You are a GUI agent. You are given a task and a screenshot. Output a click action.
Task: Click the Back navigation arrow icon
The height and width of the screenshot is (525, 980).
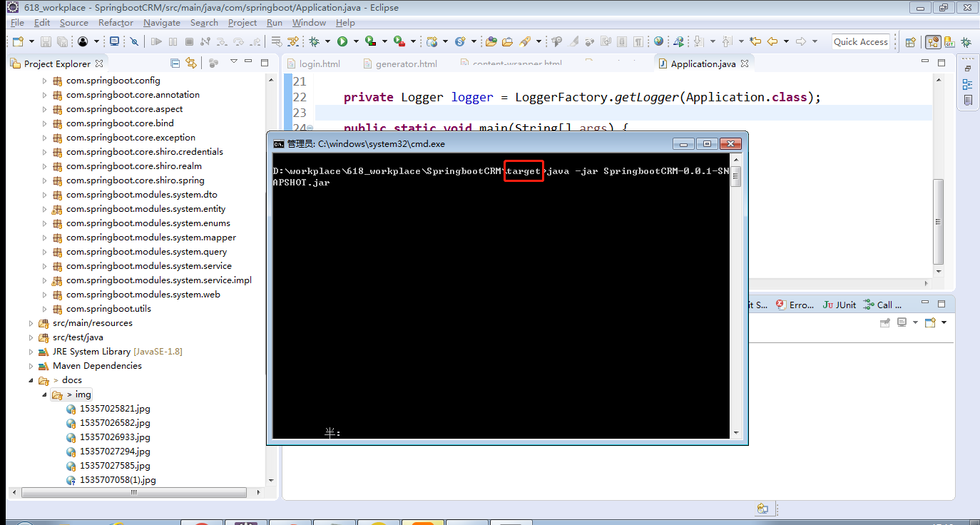(772, 41)
